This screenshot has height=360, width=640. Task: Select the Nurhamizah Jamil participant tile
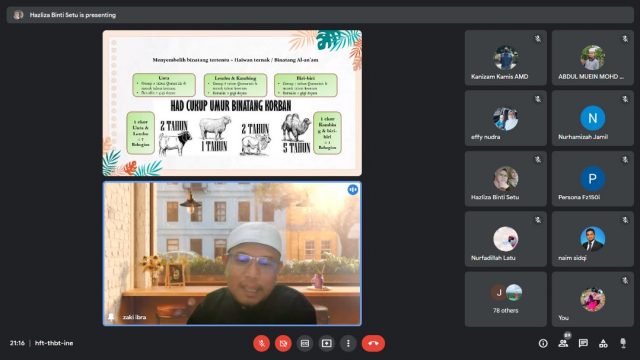[593, 118]
